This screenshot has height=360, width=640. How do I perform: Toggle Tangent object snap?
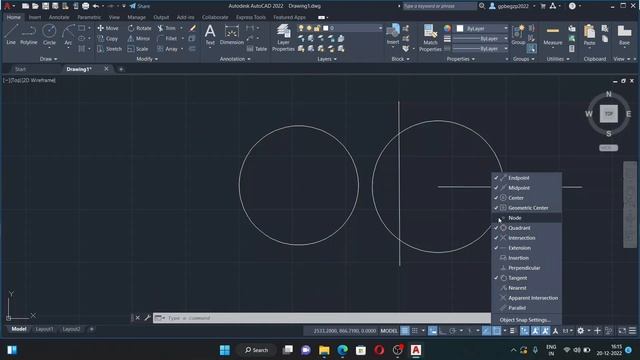527,278
